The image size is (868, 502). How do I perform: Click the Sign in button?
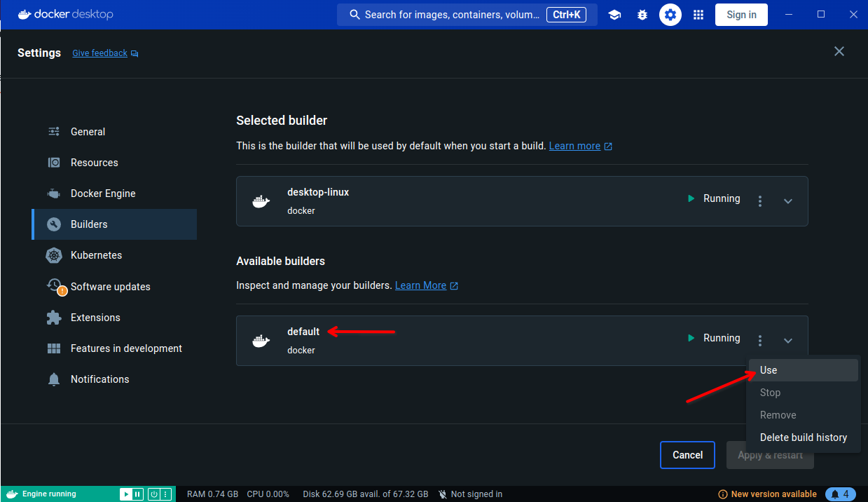coord(741,15)
